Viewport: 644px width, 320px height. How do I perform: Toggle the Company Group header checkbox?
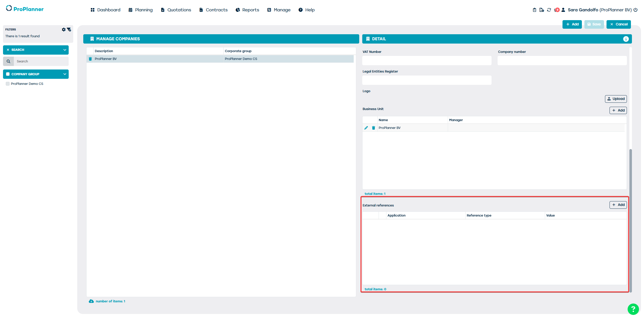pyautogui.click(x=8, y=74)
